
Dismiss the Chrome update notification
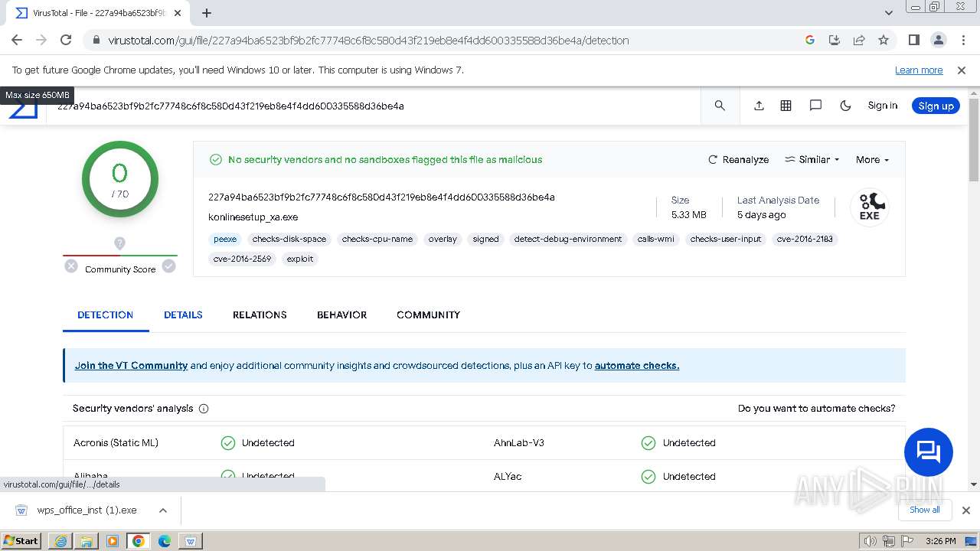[x=962, y=70]
